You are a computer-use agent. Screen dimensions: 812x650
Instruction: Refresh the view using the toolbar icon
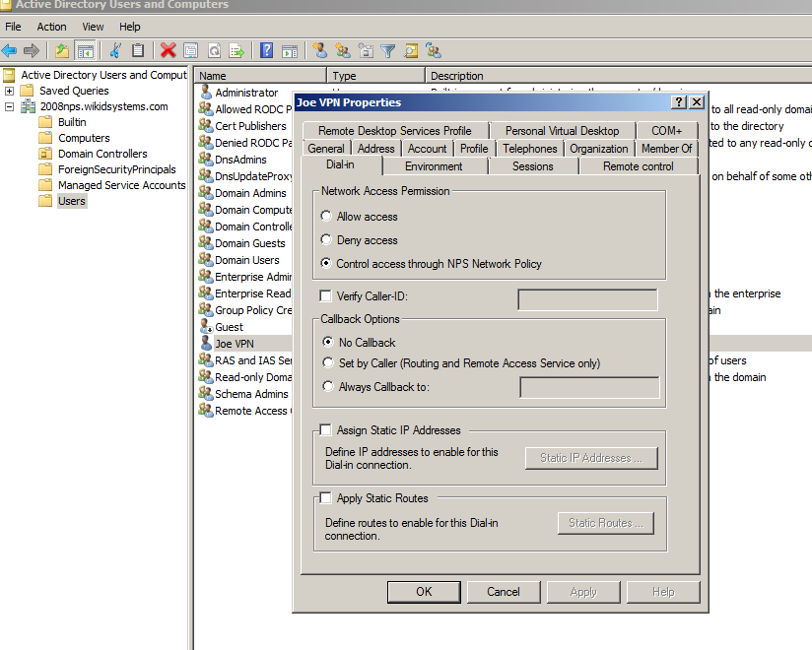pyautogui.click(x=215, y=50)
